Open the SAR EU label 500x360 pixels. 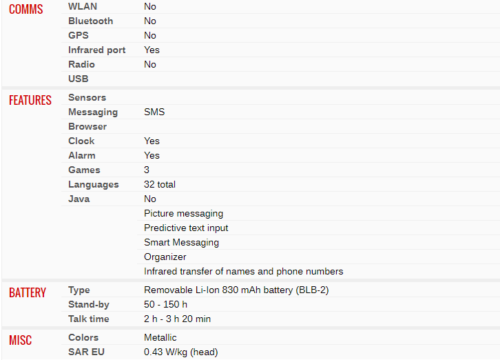86,352
